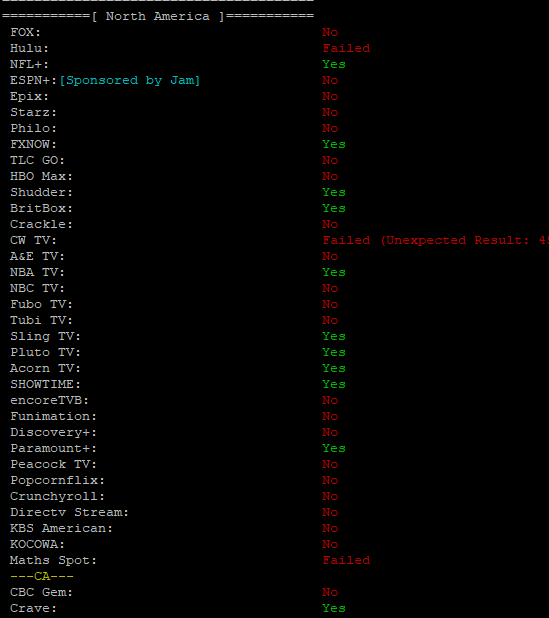
Task: Click the SHOWTIME Yes result
Action: tap(334, 384)
